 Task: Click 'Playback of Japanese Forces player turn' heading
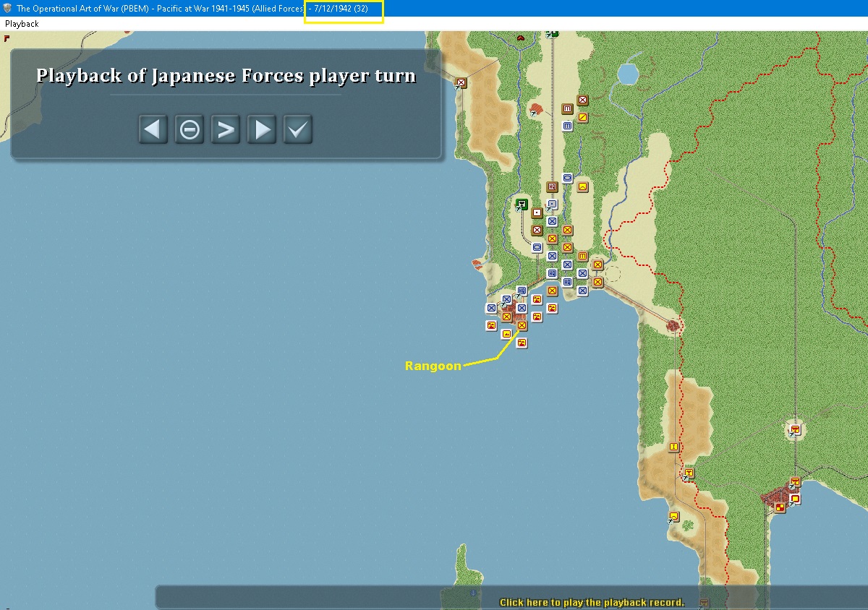[226, 76]
